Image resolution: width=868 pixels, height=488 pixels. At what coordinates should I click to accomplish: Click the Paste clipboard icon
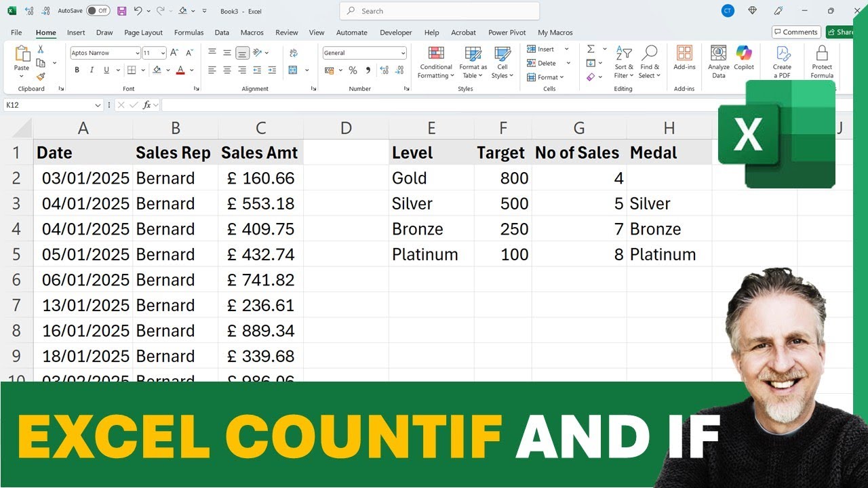coord(22,55)
